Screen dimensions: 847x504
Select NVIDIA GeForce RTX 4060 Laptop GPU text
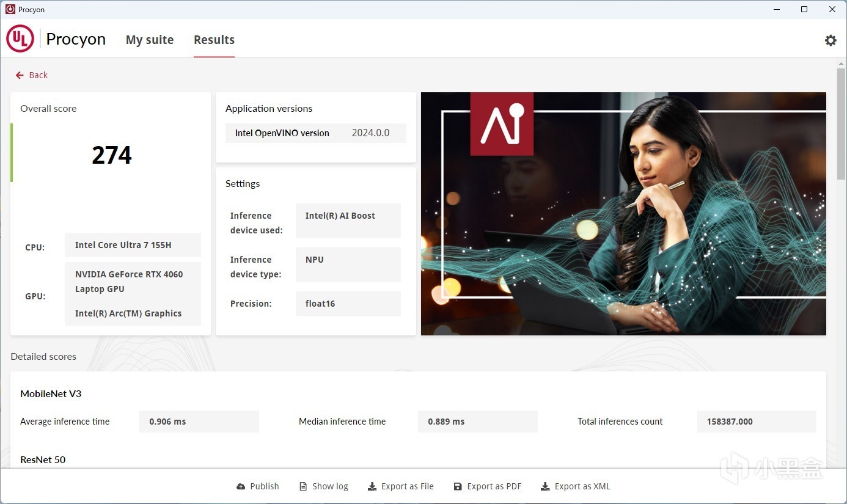click(x=129, y=282)
